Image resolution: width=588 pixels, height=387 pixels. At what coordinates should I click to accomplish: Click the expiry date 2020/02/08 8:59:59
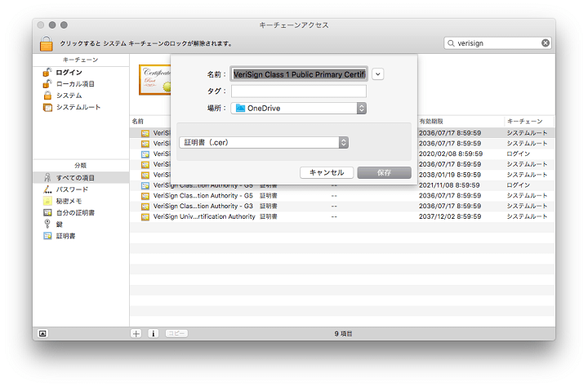tap(450, 153)
